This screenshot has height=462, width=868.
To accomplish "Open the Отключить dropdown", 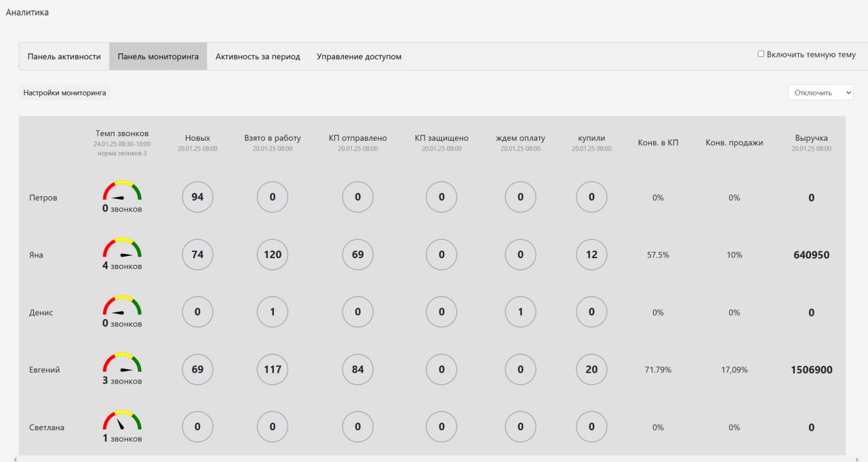I will pyautogui.click(x=821, y=92).
